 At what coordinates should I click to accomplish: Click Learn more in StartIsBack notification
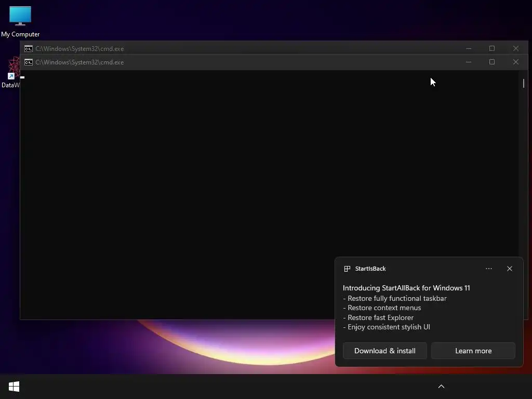point(473,351)
